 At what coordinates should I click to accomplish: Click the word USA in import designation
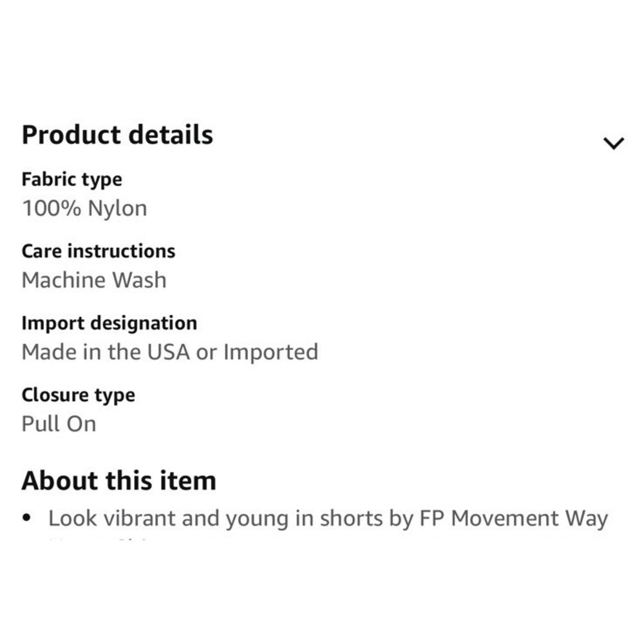[168, 352]
